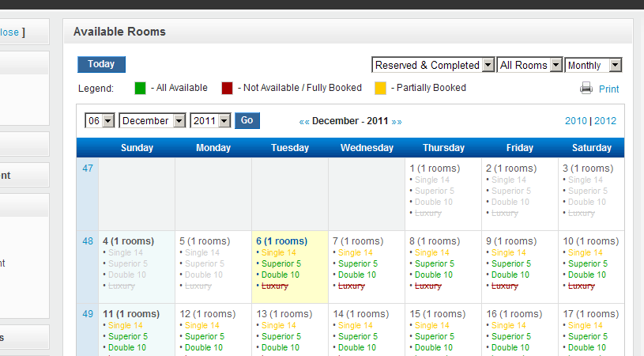Click red Fully Booked legend swatch
Image resolution: width=644 pixels, height=356 pixels.
[x=227, y=89]
